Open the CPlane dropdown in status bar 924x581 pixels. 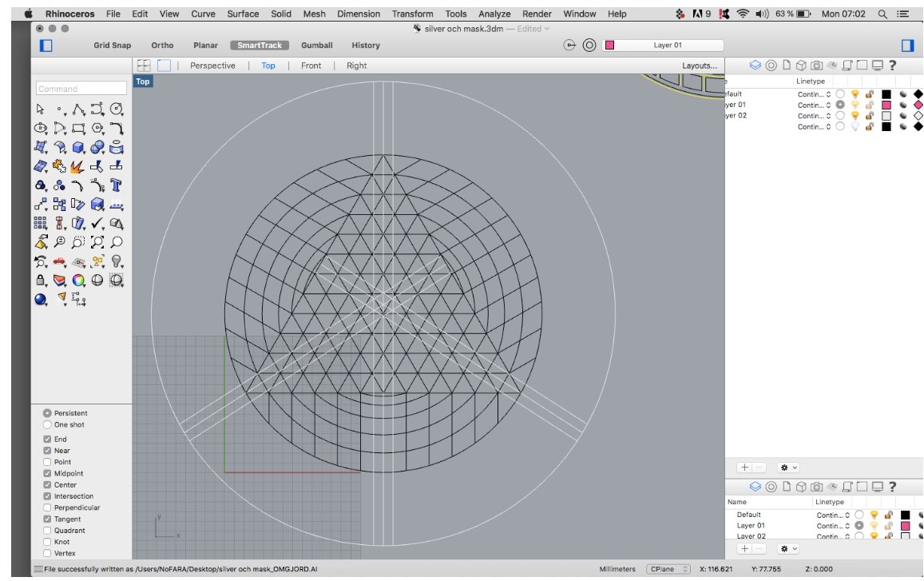click(x=668, y=569)
